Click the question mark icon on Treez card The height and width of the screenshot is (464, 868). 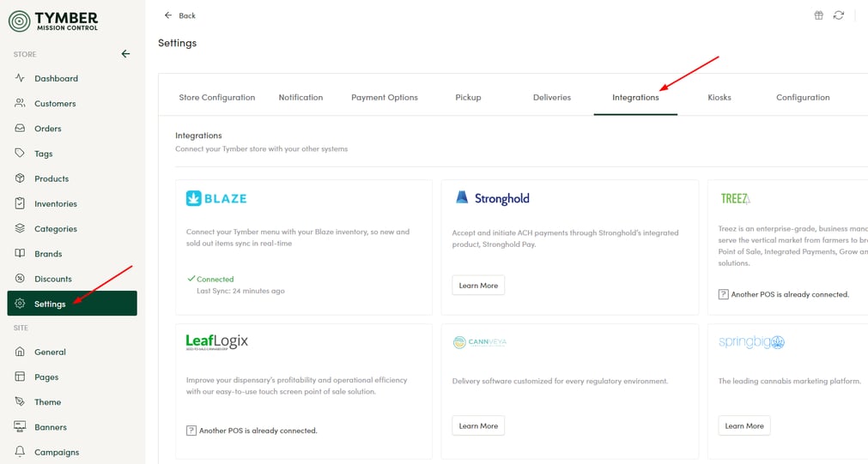click(724, 294)
